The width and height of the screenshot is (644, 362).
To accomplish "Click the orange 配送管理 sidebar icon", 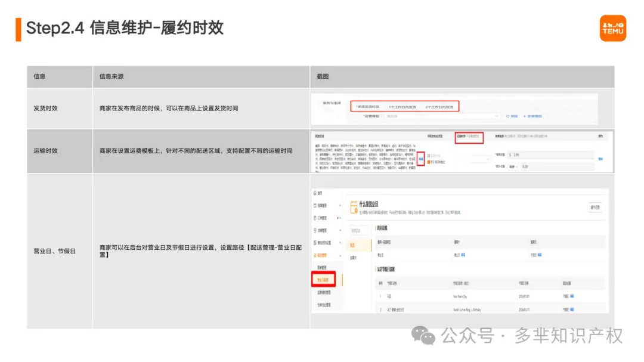I will tap(315, 256).
